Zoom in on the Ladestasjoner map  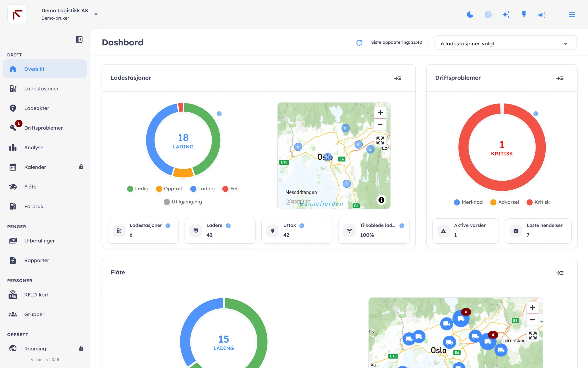click(x=380, y=113)
